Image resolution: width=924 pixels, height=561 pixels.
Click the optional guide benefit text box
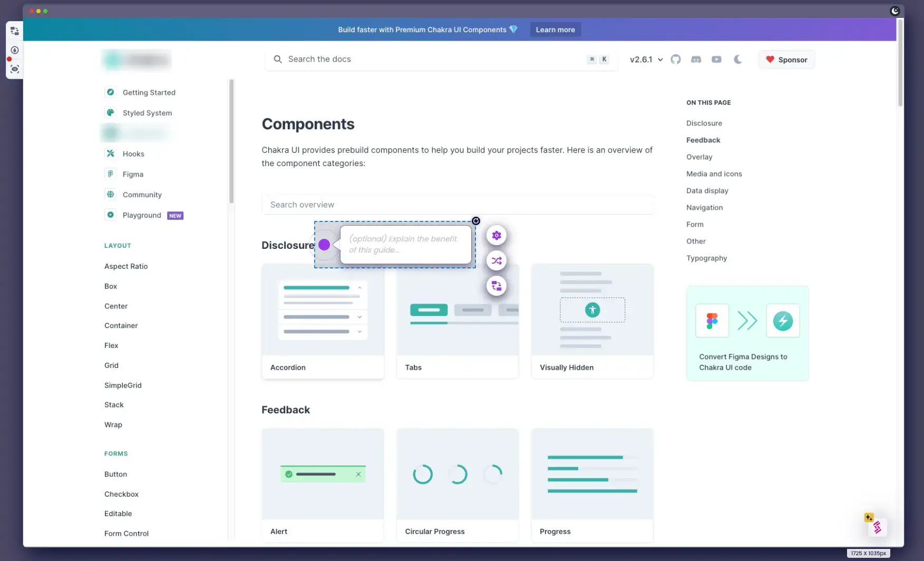[x=405, y=245]
